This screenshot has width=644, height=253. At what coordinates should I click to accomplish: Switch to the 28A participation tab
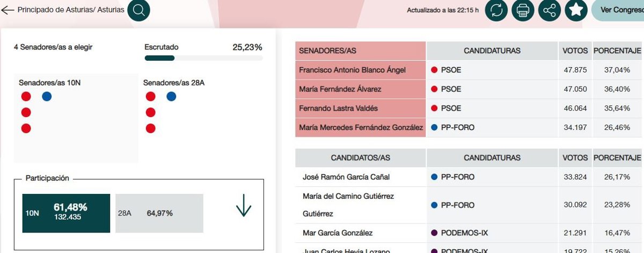(159, 213)
